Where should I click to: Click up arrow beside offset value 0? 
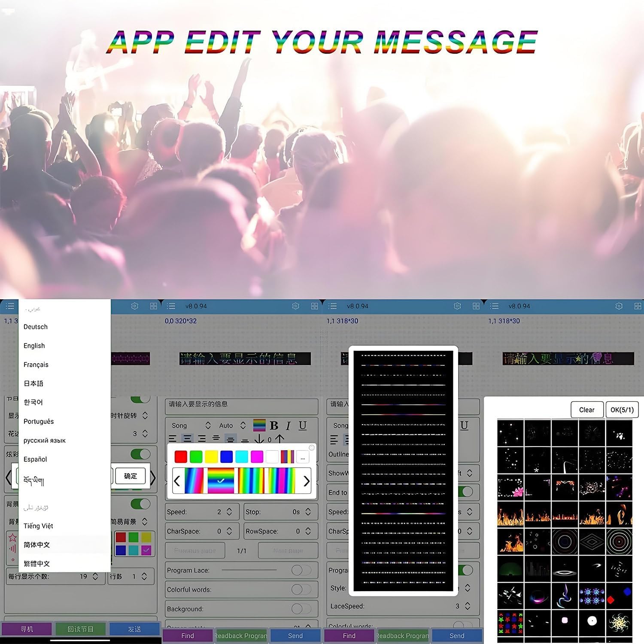point(279,439)
